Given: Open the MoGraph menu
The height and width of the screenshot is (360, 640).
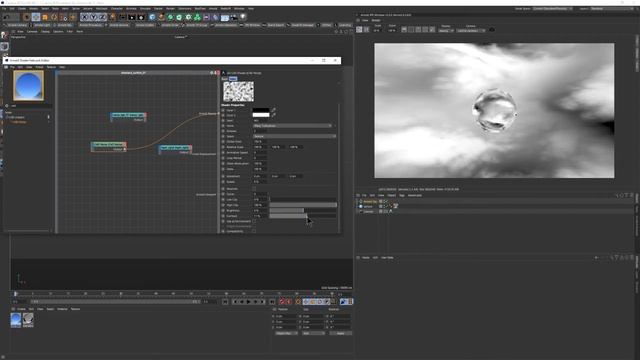Looking at the screenshot, I should pyautogui.click(x=102, y=8).
